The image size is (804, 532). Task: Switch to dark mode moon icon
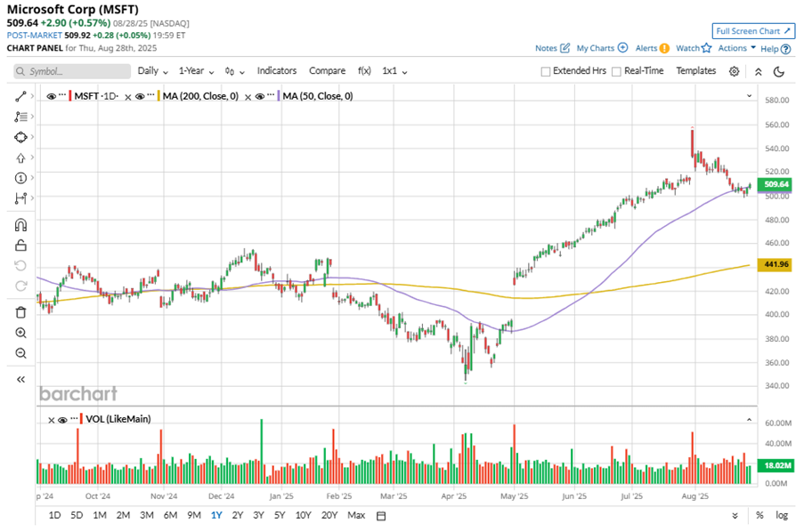click(x=779, y=71)
